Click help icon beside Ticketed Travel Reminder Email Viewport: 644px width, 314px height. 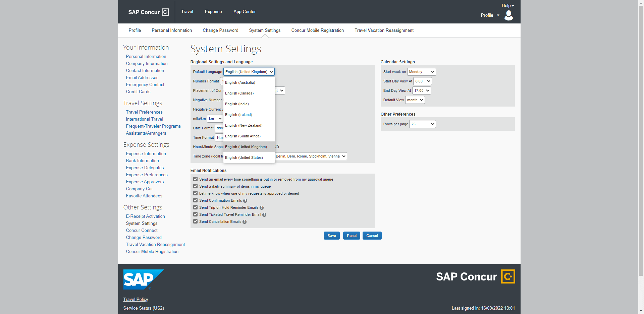pos(264,215)
